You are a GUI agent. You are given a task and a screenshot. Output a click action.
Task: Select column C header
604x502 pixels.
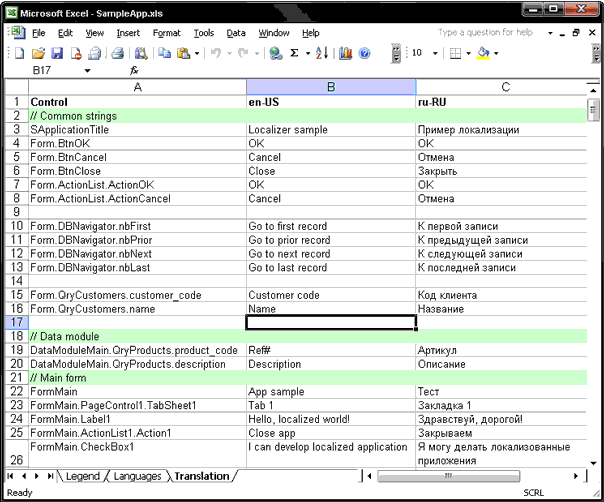(505, 87)
